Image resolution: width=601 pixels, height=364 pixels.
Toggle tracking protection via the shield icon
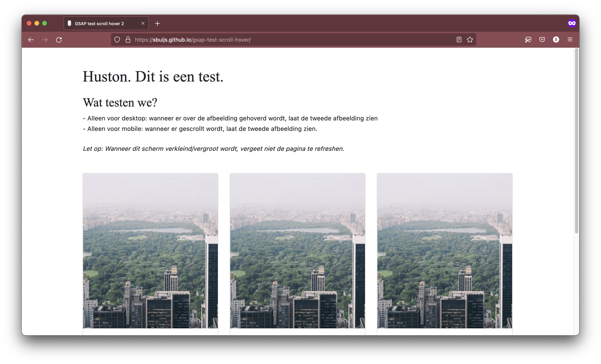coord(117,39)
